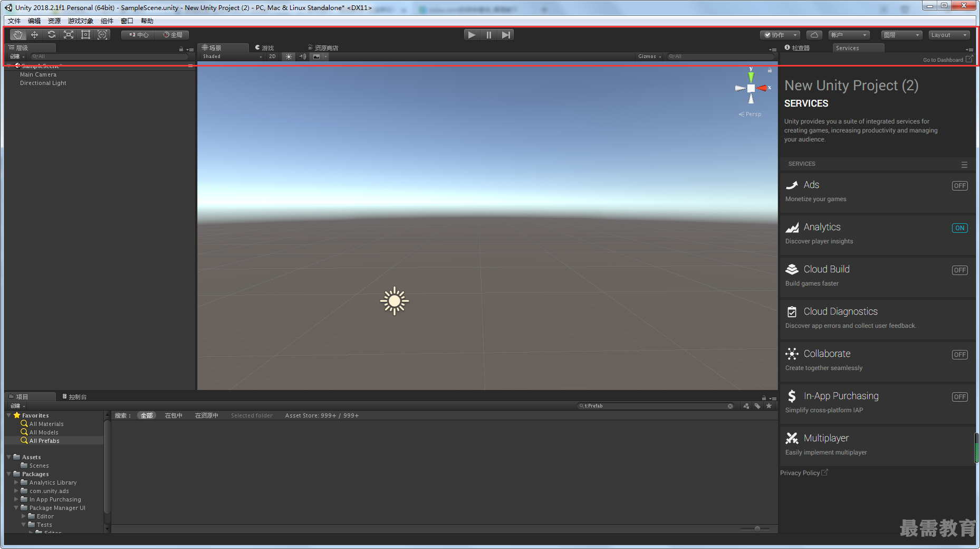Select Main Camera in hierarchy

pos(38,74)
